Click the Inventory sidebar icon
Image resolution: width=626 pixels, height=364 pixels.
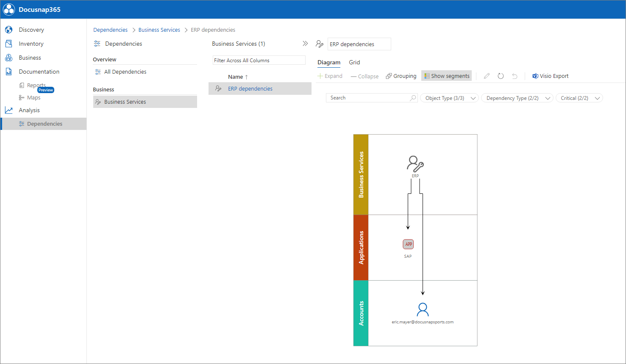[x=8, y=44]
